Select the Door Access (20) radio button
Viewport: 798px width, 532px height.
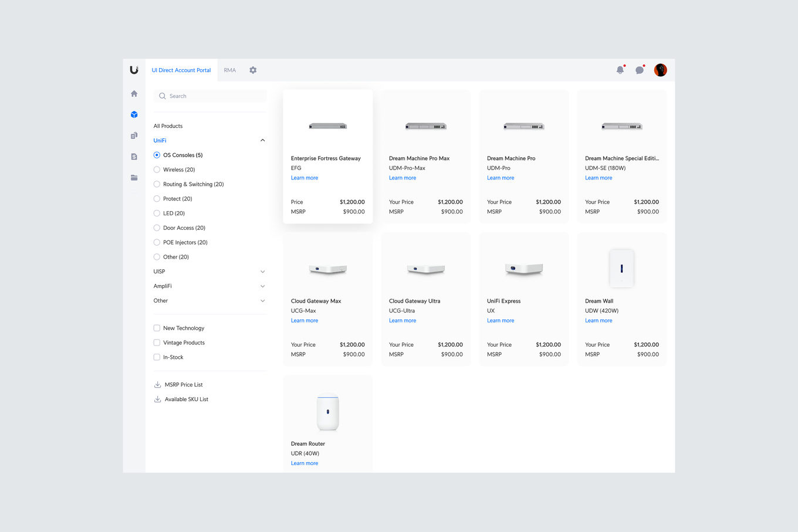[157, 228]
